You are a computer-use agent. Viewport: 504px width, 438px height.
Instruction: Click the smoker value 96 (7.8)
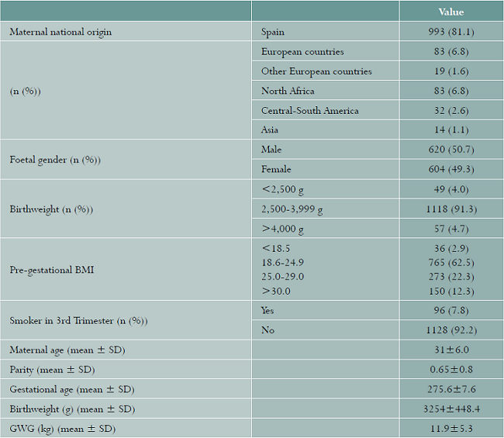tap(450, 310)
